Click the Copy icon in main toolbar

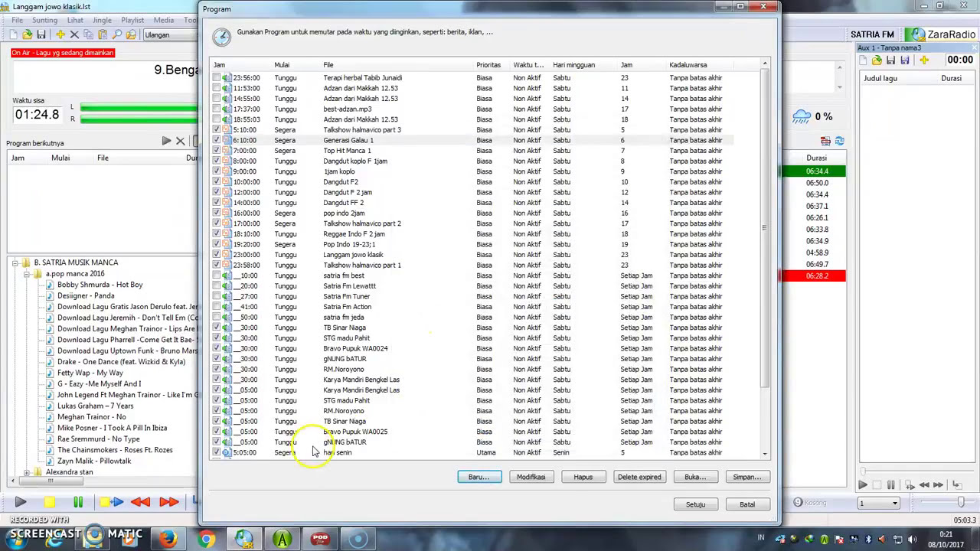(x=88, y=34)
